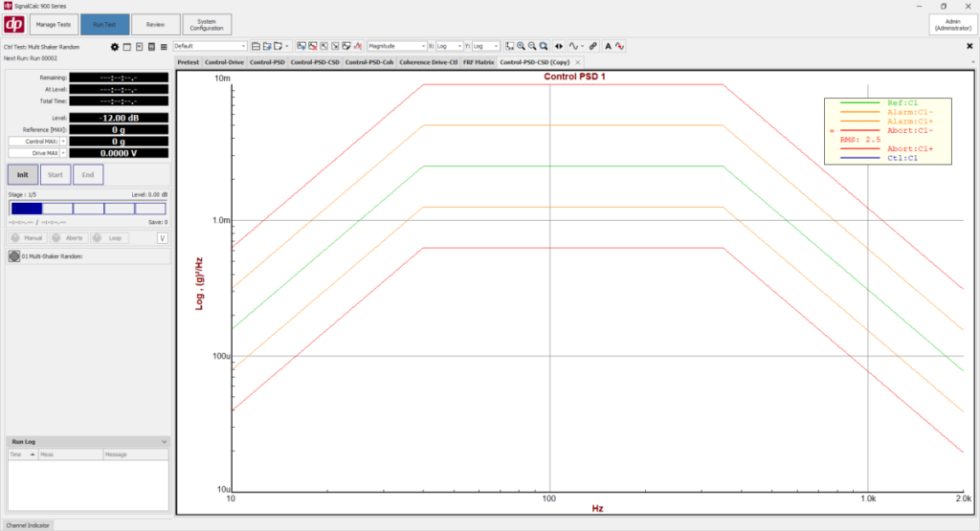
Task: Open the Channel Indicator bottom tab
Action: [28, 525]
